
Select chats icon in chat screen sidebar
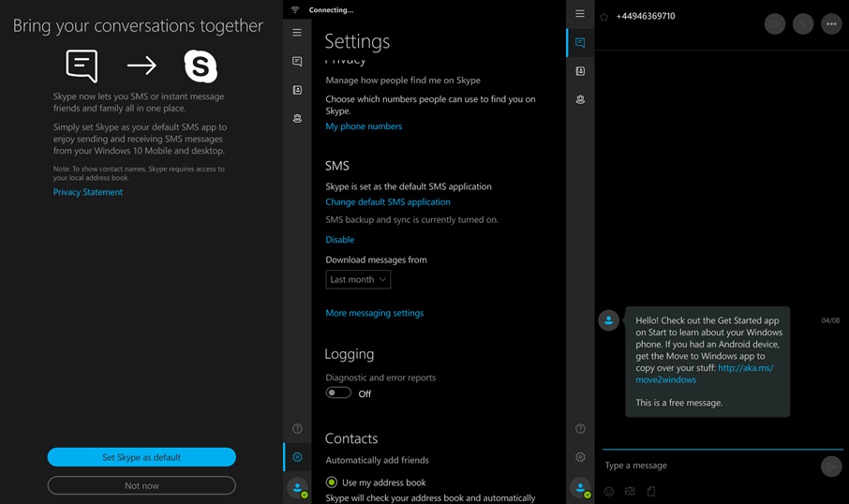580,42
